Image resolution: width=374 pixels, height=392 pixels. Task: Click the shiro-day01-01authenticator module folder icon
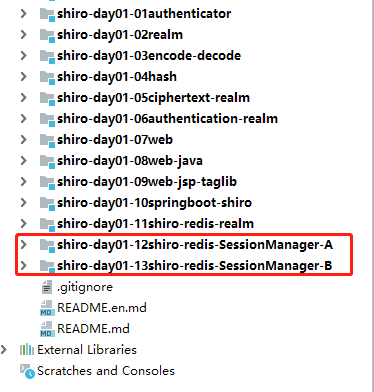point(47,14)
